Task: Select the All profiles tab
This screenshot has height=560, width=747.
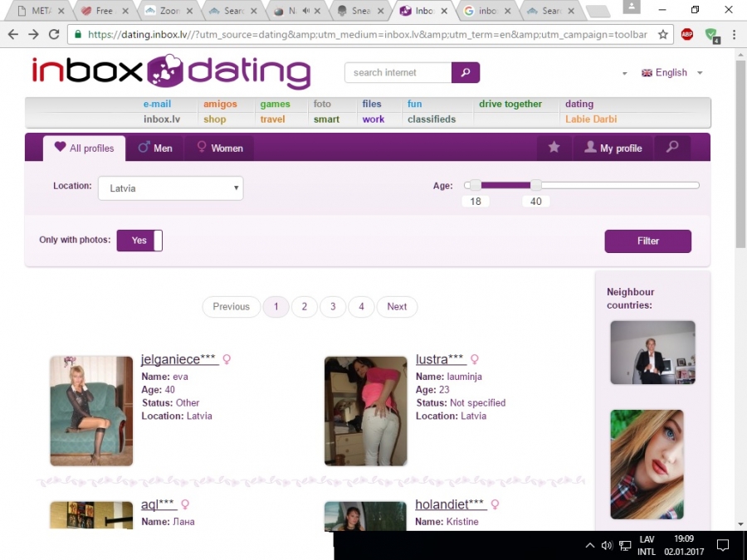Action: point(84,149)
